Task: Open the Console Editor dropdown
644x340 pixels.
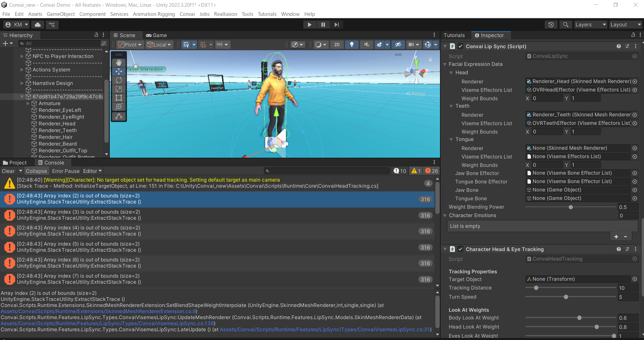Action: 93,171
